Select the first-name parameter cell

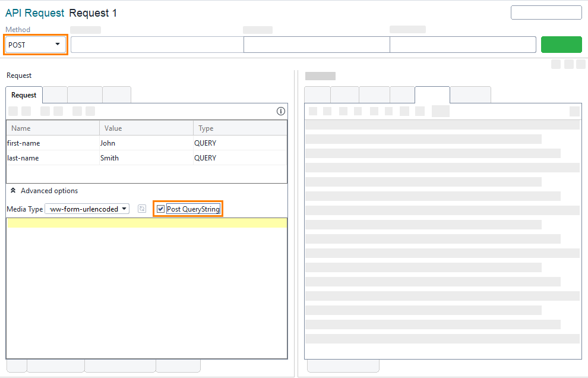point(52,143)
